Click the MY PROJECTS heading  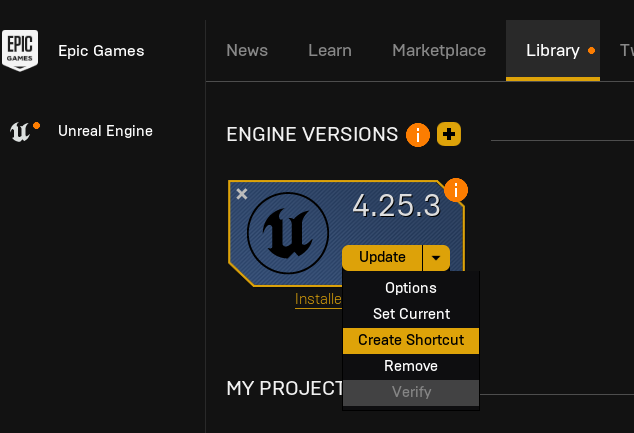(285, 389)
